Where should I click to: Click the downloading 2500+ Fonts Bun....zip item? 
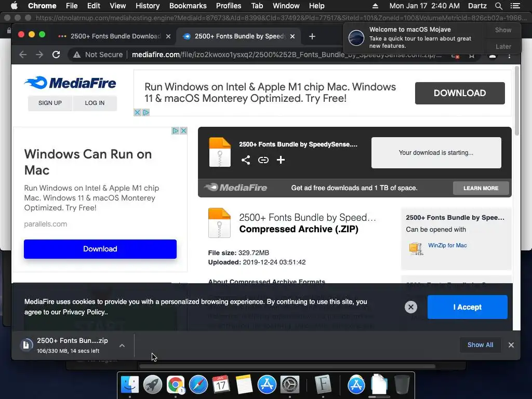[72, 345]
